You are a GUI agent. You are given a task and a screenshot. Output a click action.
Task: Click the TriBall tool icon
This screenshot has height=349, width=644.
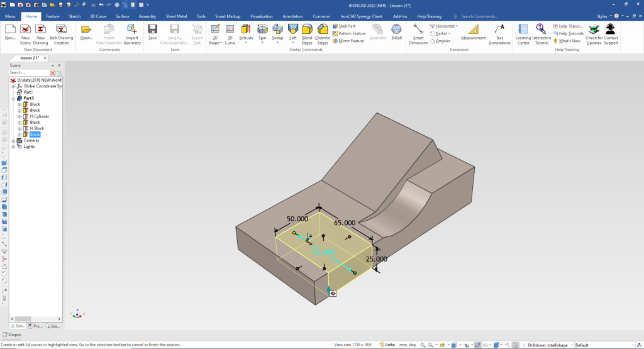396,30
